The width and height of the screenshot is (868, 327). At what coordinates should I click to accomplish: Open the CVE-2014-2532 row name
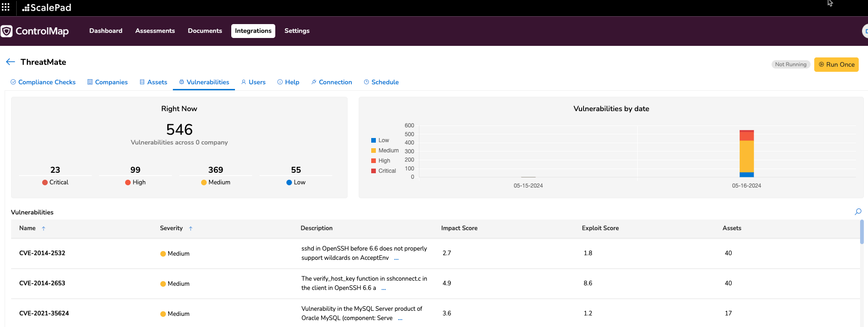pyautogui.click(x=42, y=253)
